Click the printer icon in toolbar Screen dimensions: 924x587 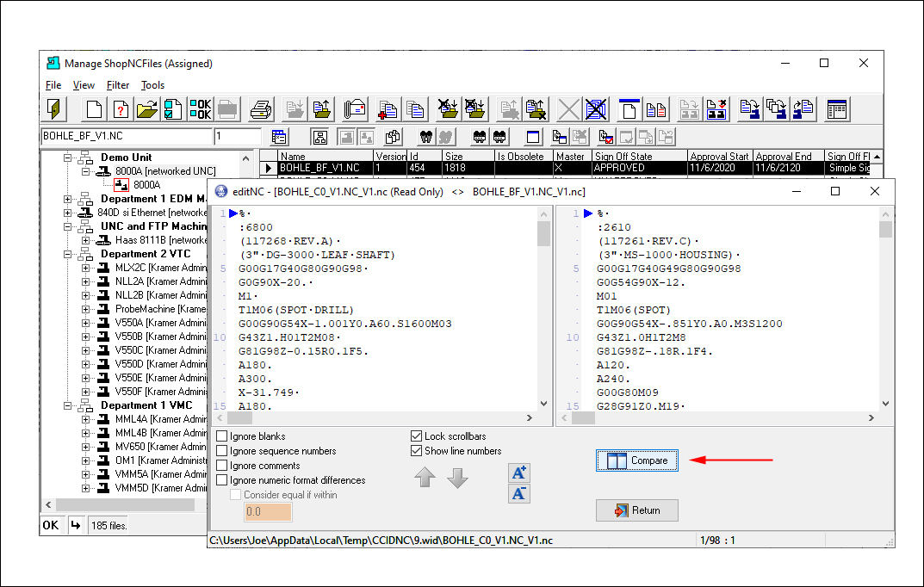(260, 109)
